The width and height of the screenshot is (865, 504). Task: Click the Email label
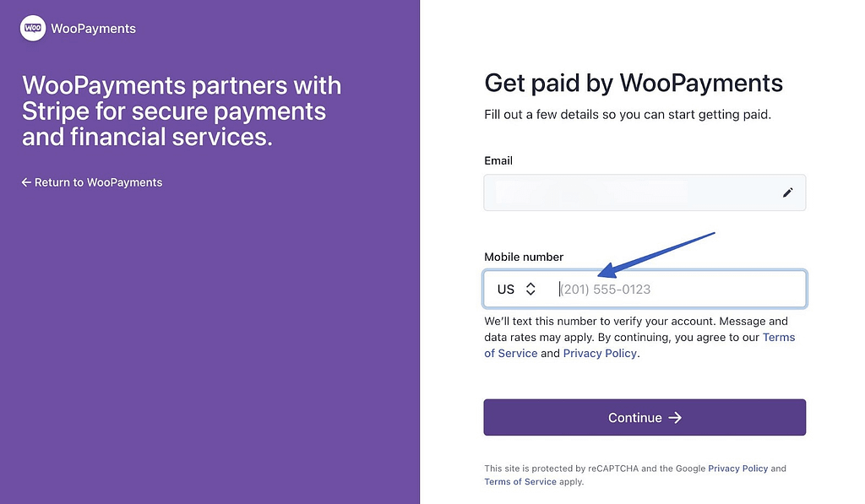click(x=498, y=160)
